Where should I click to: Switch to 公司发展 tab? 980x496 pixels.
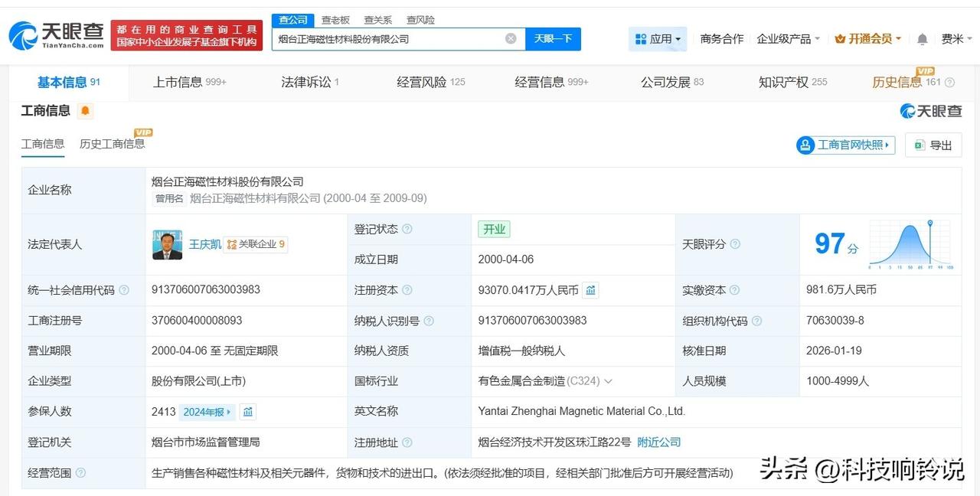click(x=672, y=82)
